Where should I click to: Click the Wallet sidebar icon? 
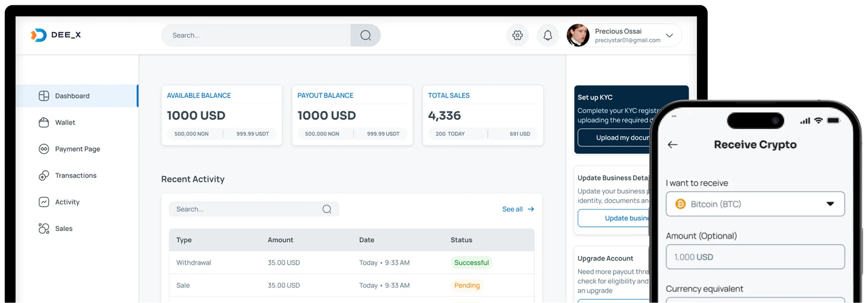[44, 122]
